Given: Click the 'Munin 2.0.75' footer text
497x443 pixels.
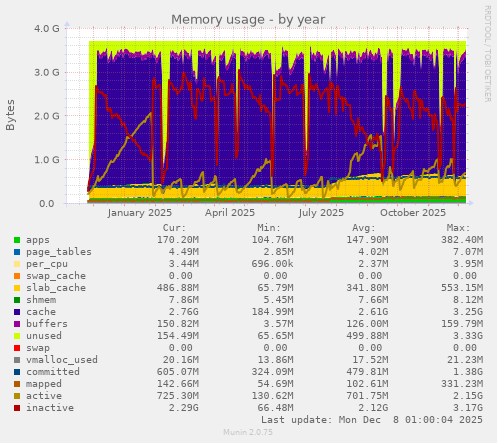Looking at the screenshot, I should click(248, 432).
